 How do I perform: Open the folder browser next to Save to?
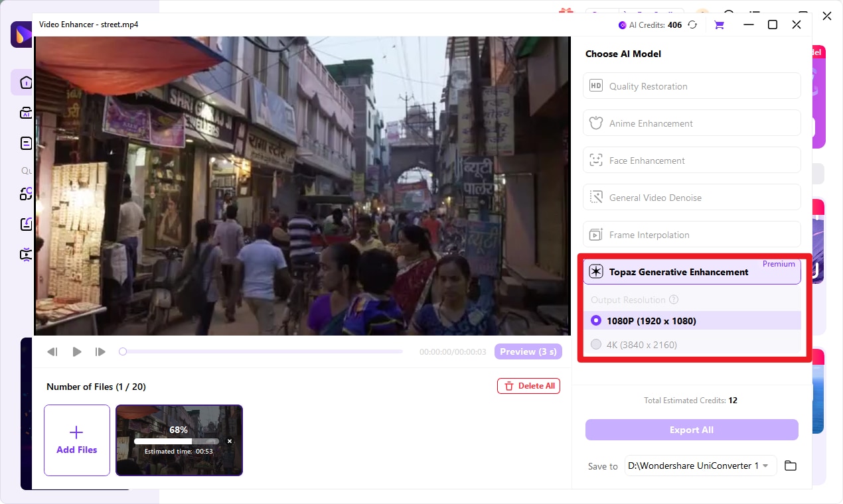790,466
